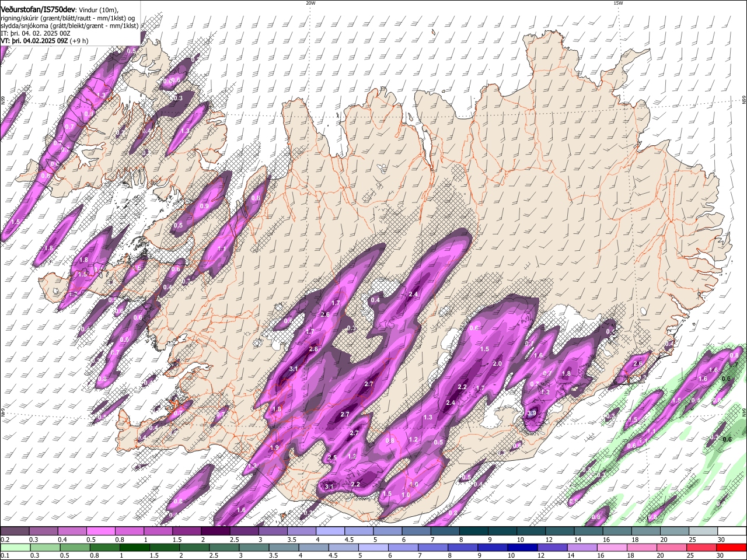Click the 2.0 precipitation value on the map
This screenshot has height=560, width=747.
tap(497, 363)
